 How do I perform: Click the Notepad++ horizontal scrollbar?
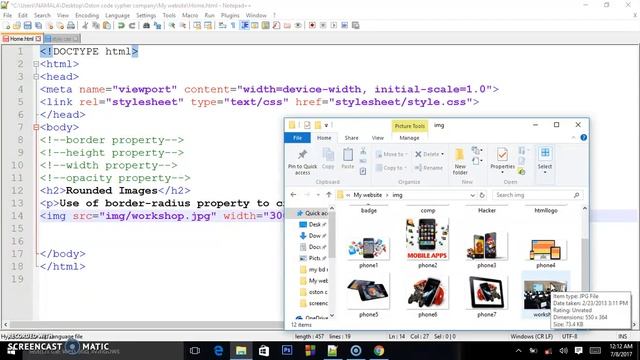pos(146,325)
